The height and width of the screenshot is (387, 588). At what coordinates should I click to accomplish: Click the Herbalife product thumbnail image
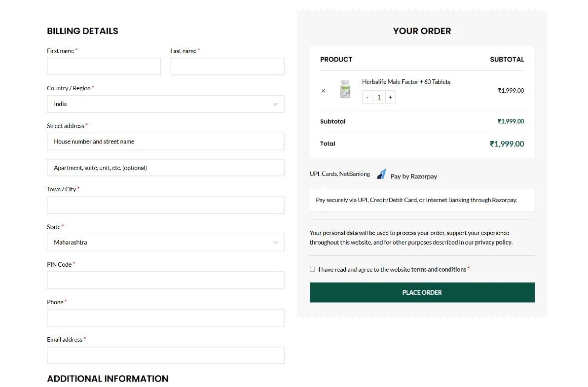coord(345,90)
